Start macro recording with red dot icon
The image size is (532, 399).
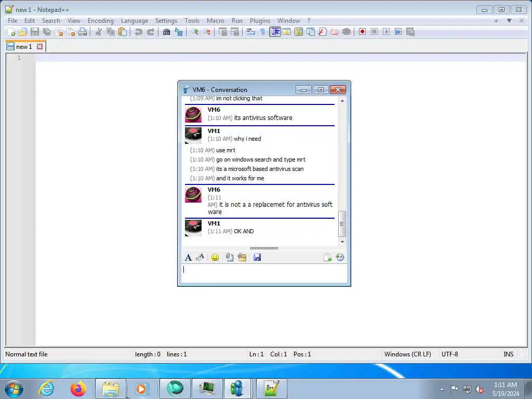(x=362, y=32)
